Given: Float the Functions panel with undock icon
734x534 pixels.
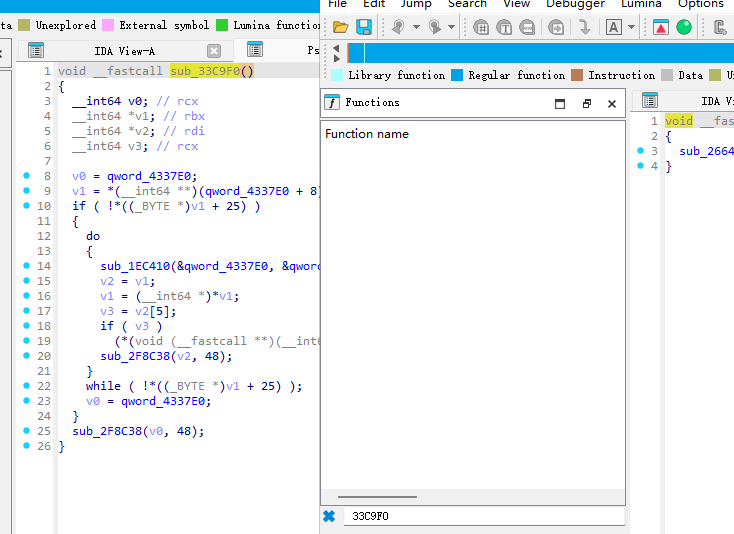Looking at the screenshot, I should click(x=587, y=103).
